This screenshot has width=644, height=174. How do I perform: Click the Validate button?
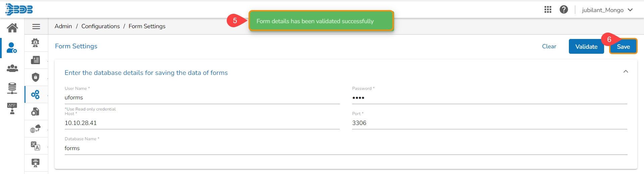pos(586,47)
